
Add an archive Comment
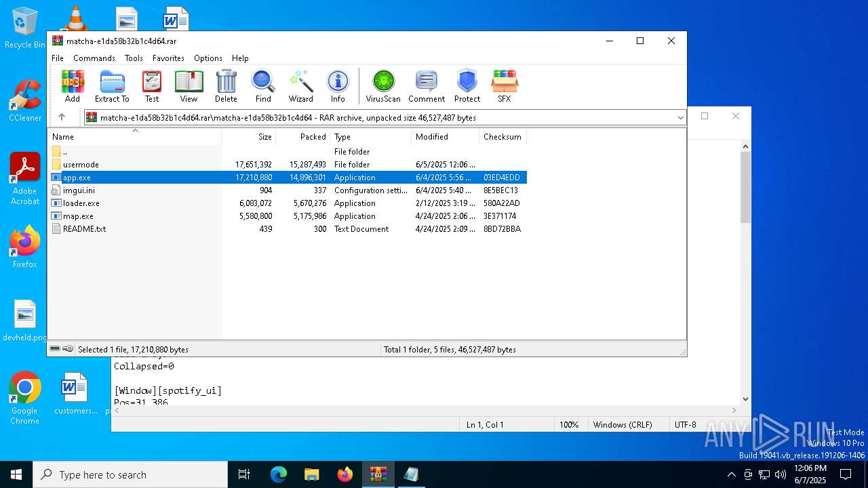(427, 86)
